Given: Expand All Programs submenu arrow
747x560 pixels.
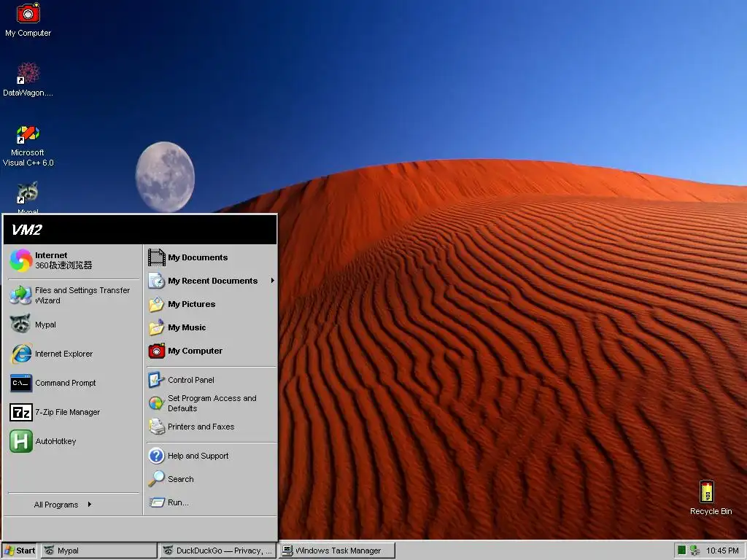Looking at the screenshot, I should [x=90, y=505].
